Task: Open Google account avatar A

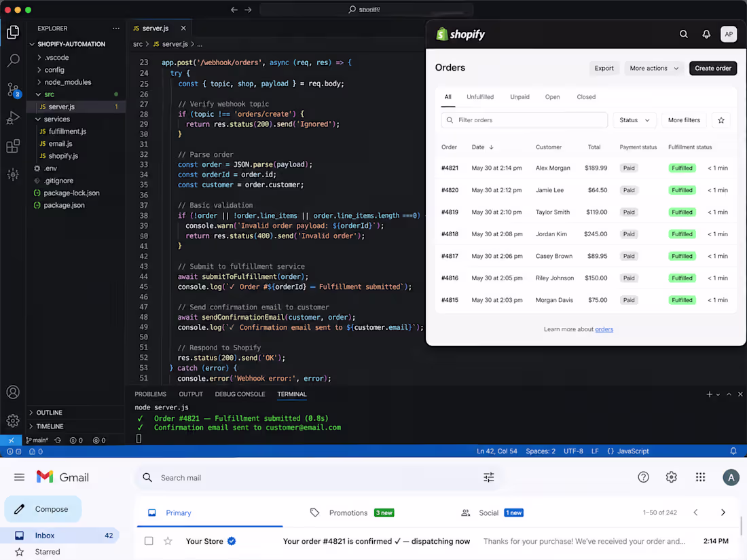Action: tap(731, 477)
